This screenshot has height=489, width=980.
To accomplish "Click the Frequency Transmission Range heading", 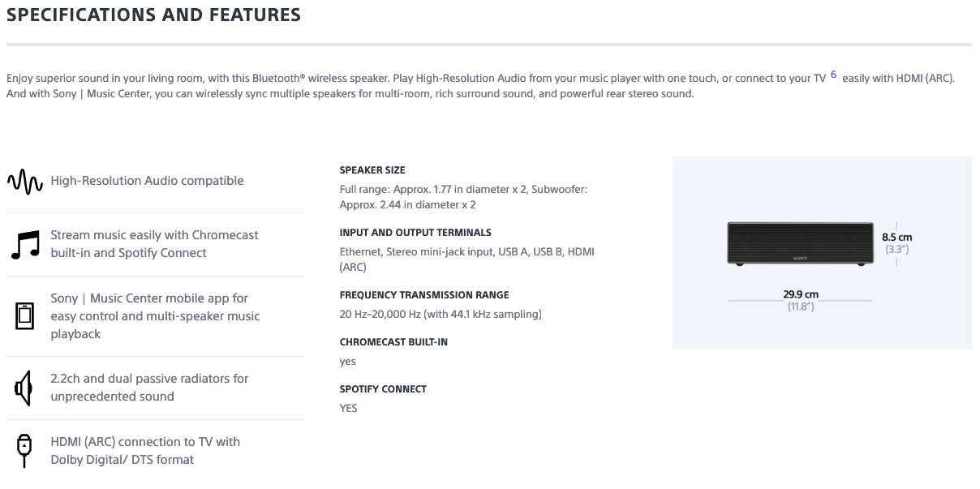I will click(424, 295).
